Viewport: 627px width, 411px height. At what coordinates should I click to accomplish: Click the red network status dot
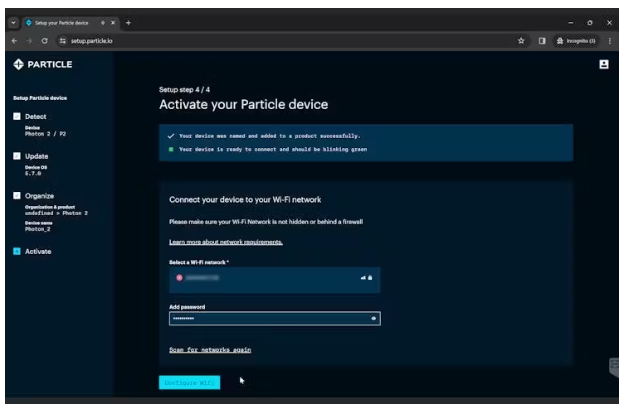click(x=180, y=277)
